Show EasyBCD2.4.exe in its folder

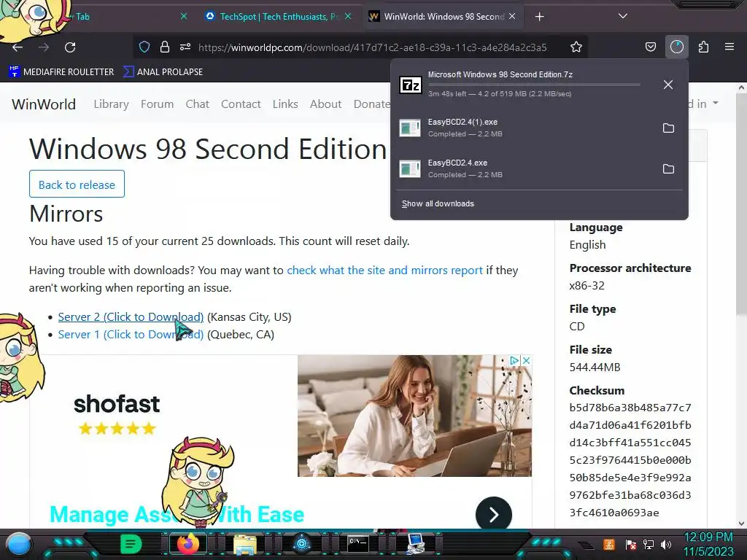668,169
